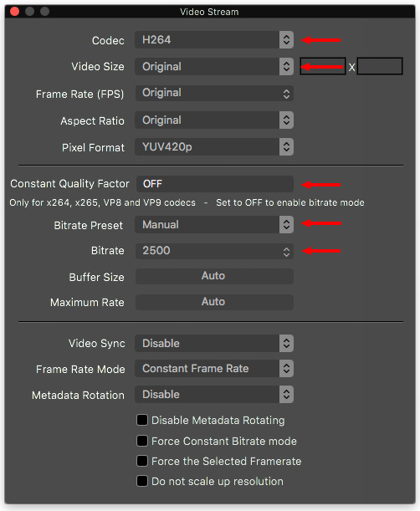Open the Video Sync dropdown
The width and height of the screenshot is (420, 511).
click(214, 344)
